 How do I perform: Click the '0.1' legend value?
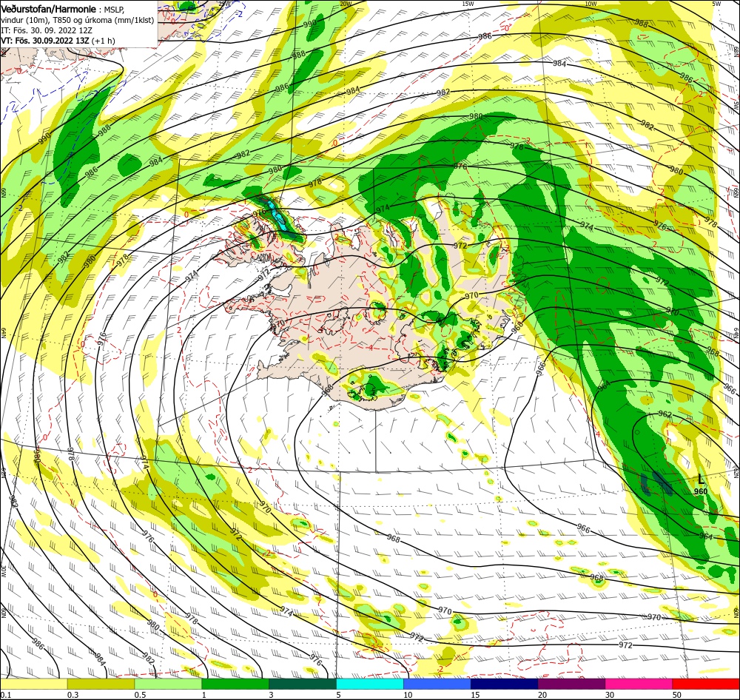(x=6, y=695)
